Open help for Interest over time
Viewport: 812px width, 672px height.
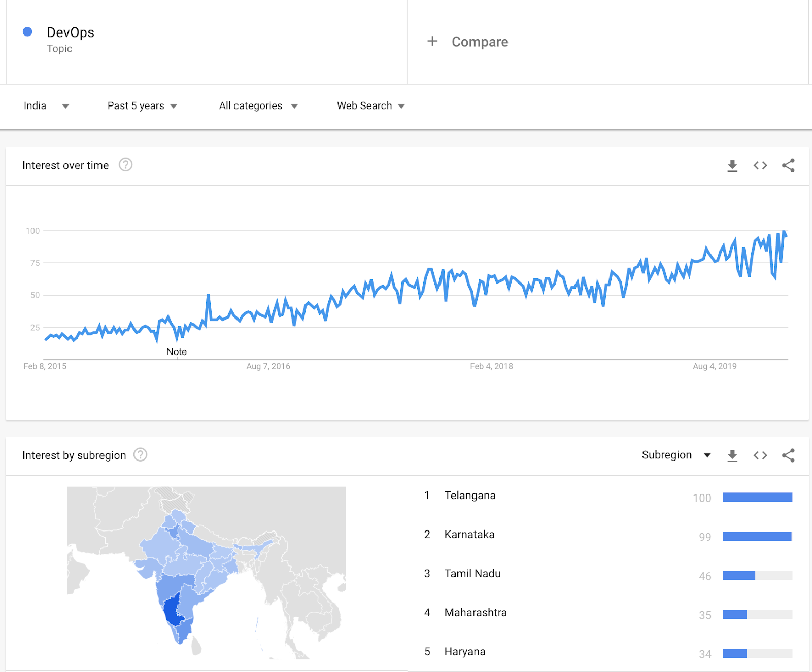(x=125, y=165)
